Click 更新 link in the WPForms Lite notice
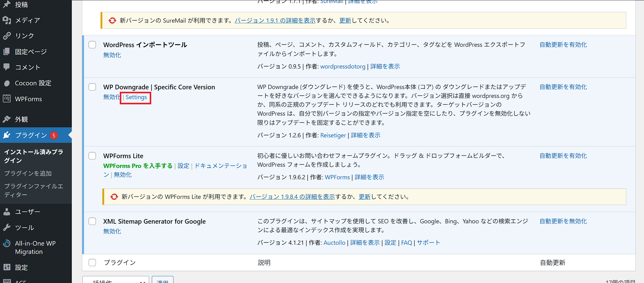 (x=364, y=197)
